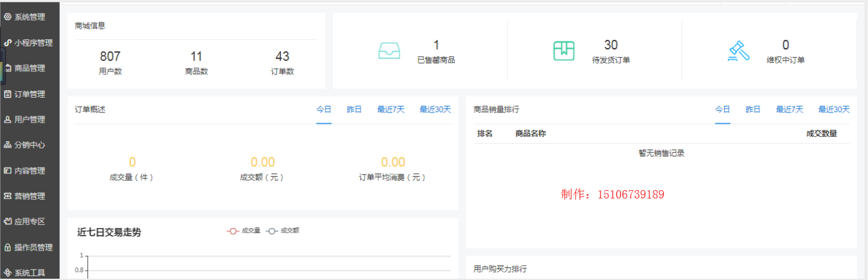Click the 用户购买力排行 heading
This screenshot has width=868, height=280.
point(500,269)
